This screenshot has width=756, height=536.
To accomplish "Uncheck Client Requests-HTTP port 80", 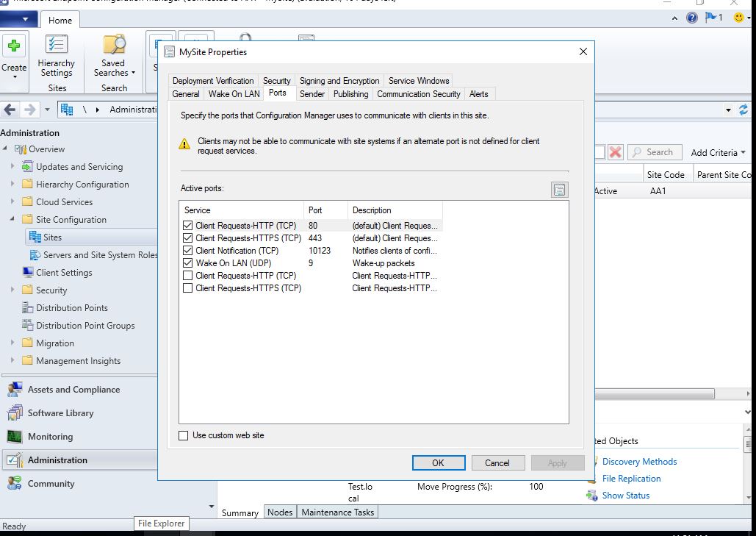I will point(187,225).
